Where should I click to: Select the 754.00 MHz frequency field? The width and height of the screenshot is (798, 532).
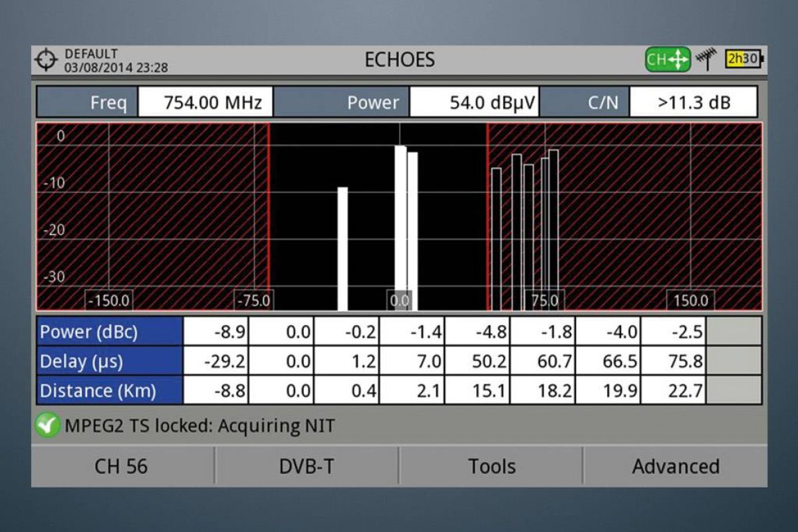pos(205,102)
